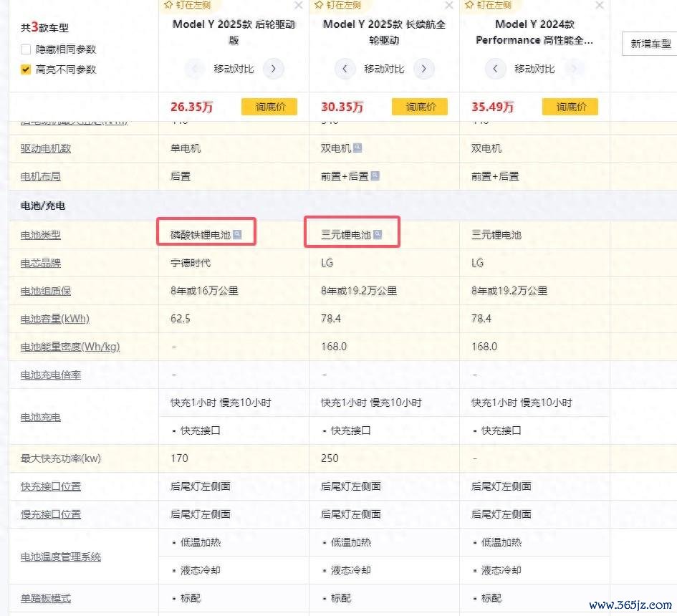Click the 250 max fast-charge power value
The height and width of the screenshot is (616, 677).
(x=330, y=458)
